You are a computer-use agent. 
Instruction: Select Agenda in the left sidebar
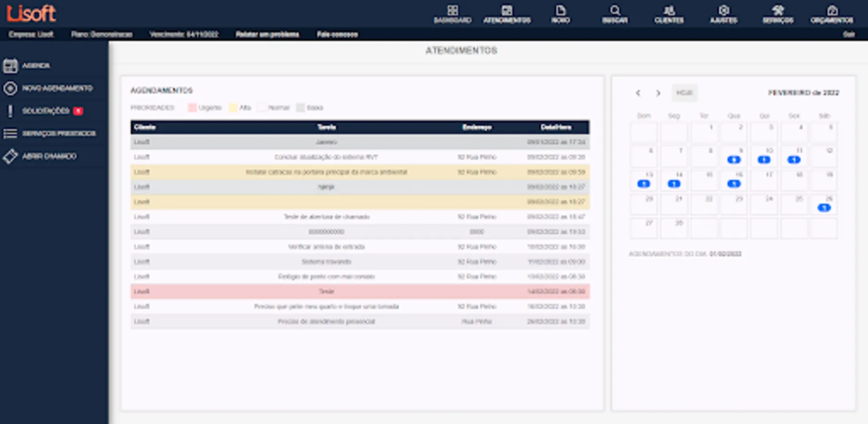click(x=35, y=65)
